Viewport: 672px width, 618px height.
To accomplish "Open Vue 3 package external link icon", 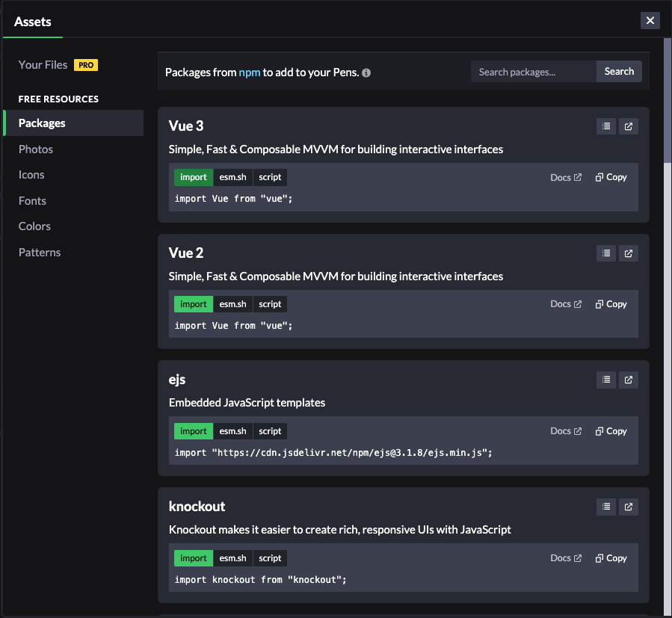I will click(629, 126).
